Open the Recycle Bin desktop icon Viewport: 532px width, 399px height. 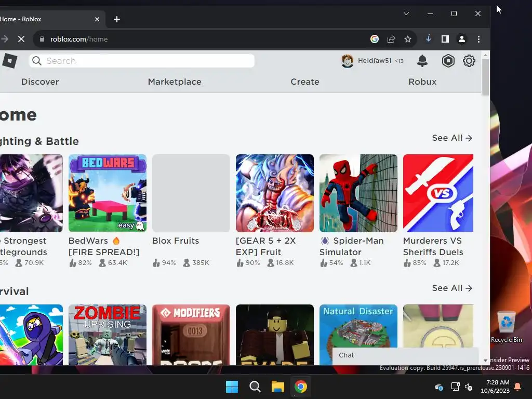coord(506,327)
